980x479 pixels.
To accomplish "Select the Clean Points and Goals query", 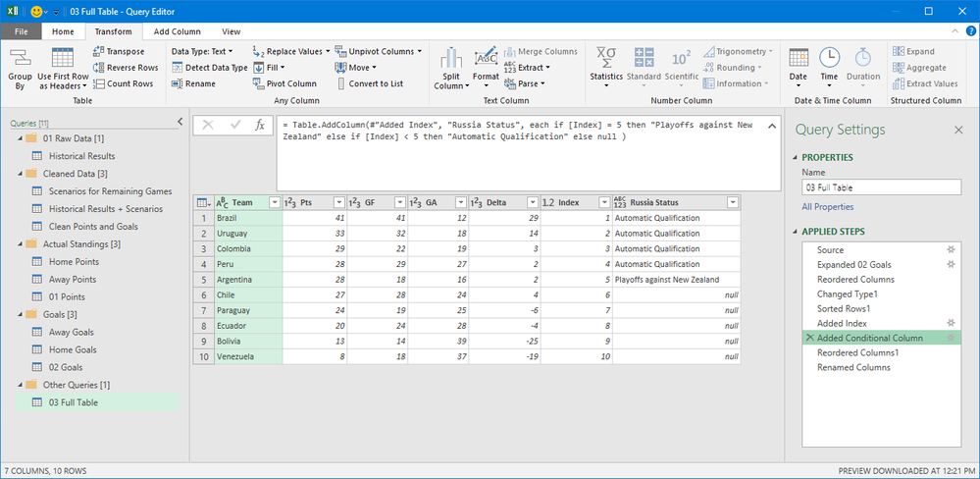I will (93, 227).
